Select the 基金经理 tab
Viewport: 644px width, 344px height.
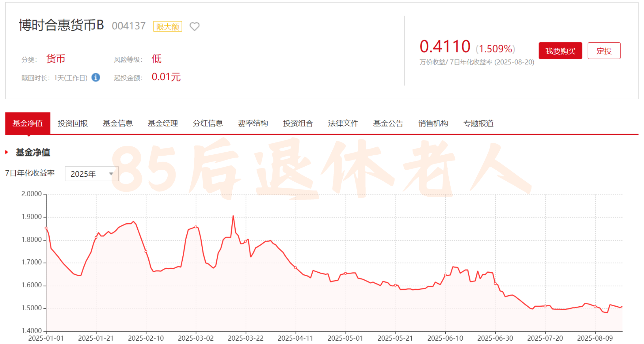[163, 123]
